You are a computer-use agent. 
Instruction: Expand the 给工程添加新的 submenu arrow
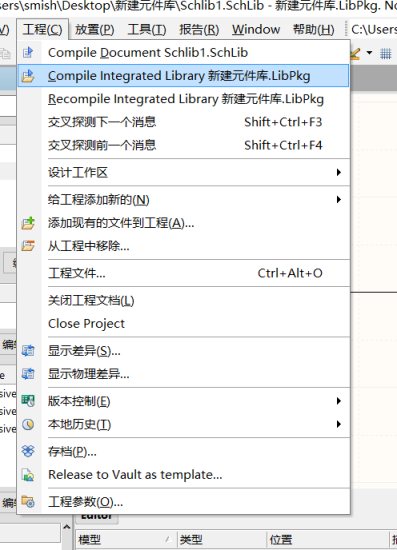click(x=338, y=200)
